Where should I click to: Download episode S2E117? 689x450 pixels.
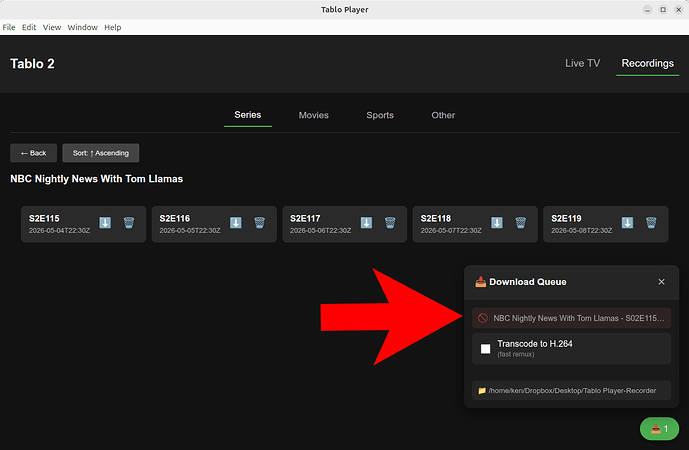tap(366, 223)
